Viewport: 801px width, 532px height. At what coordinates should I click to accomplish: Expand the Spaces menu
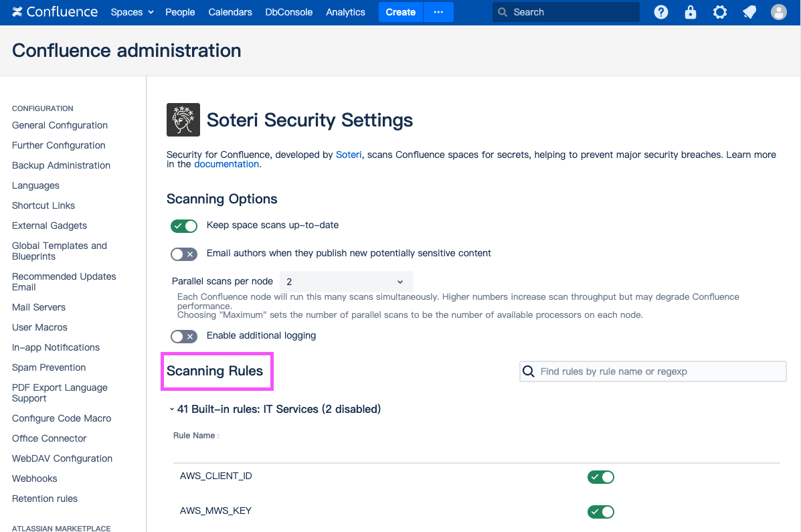[132, 12]
